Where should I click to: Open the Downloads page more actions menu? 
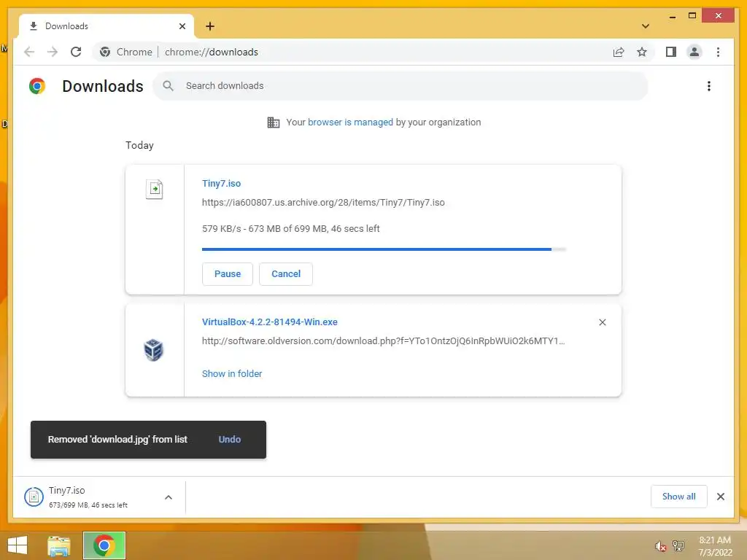click(x=709, y=86)
